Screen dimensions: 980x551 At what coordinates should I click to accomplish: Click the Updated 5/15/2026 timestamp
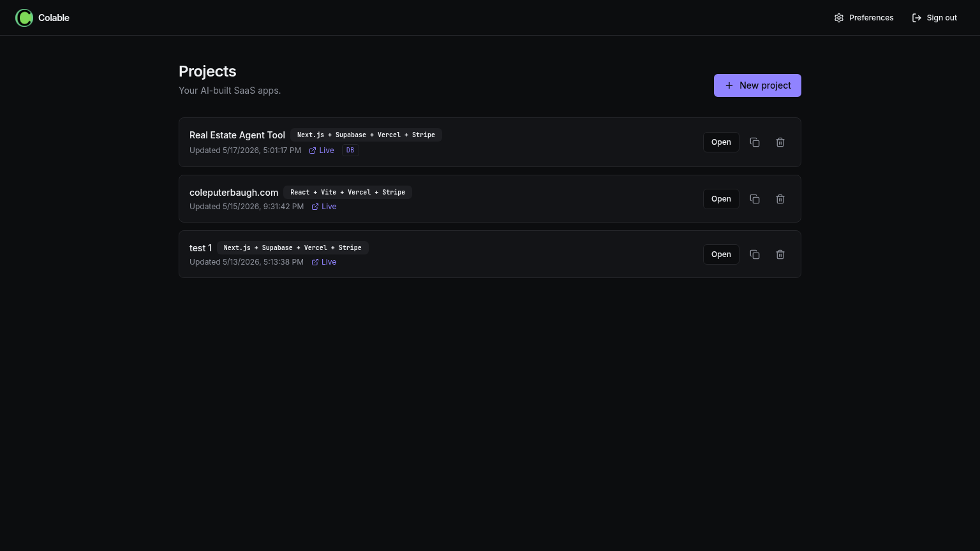246,207
